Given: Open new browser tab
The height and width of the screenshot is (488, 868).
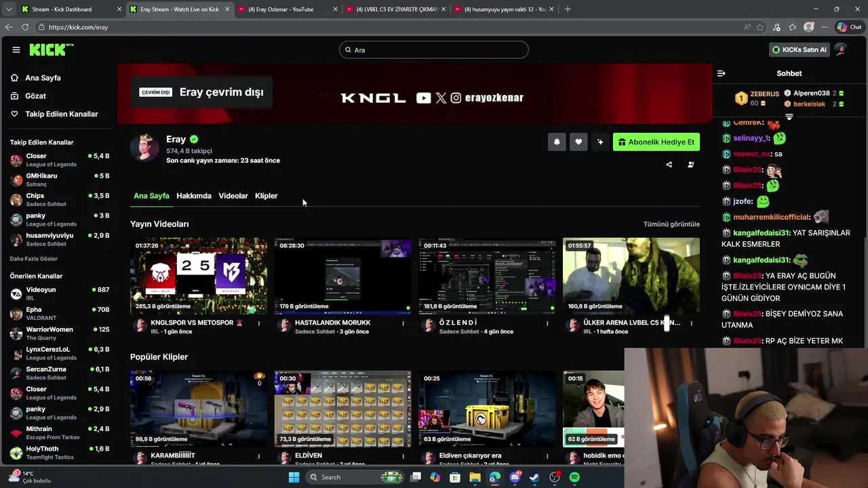Looking at the screenshot, I should click(x=568, y=9).
